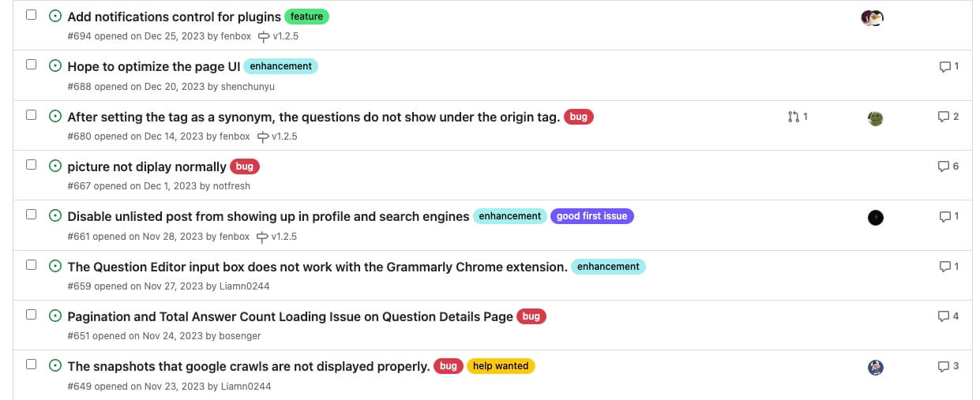Click the "help wanted" label
The height and width of the screenshot is (400, 980).
(x=501, y=366)
